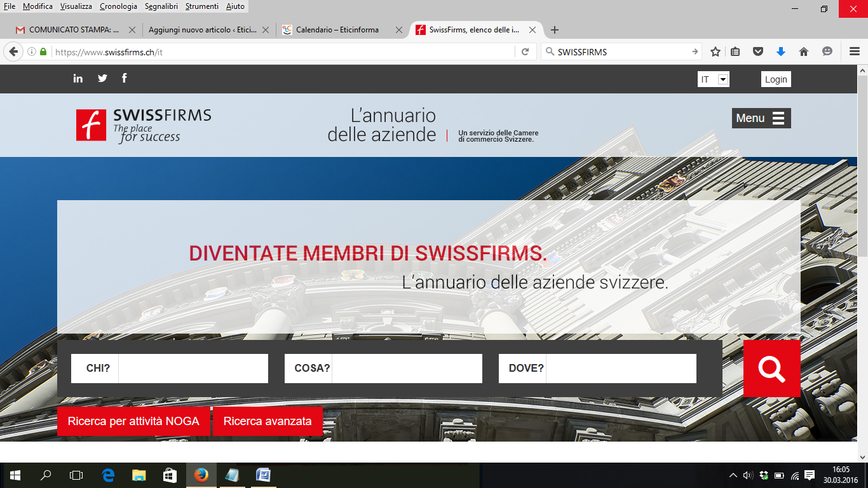Close the Calendario – Eticinforma tab
Screen dimensions: 868x488
click(x=399, y=30)
